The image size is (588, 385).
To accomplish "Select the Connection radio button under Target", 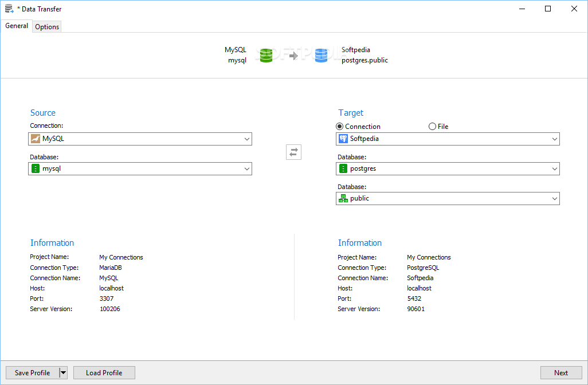I will [339, 127].
